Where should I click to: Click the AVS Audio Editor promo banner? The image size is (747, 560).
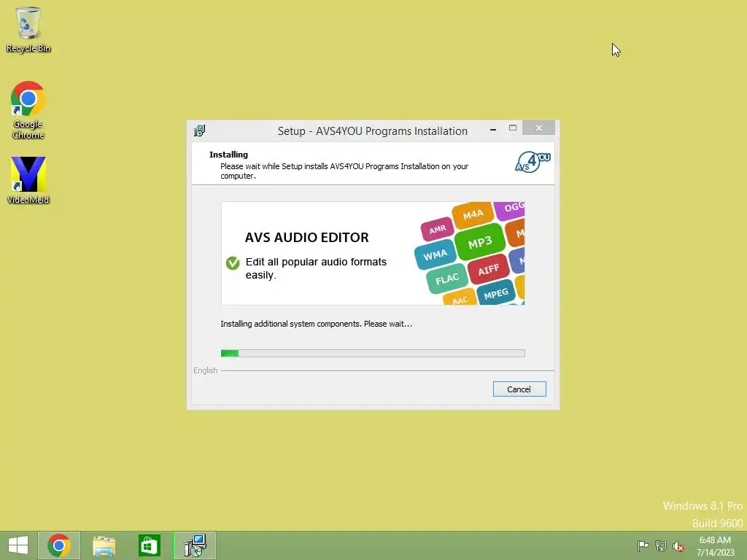[x=373, y=253]
